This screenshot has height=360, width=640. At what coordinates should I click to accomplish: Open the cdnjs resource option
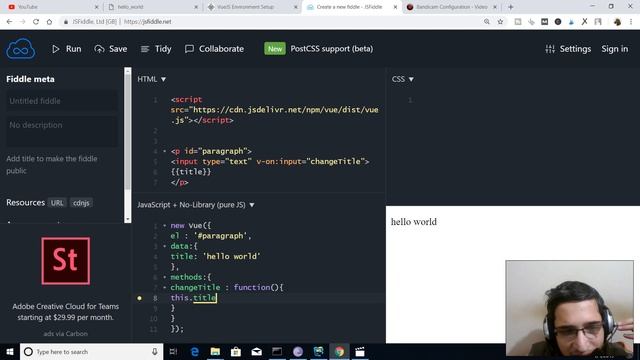coord(81,203)
